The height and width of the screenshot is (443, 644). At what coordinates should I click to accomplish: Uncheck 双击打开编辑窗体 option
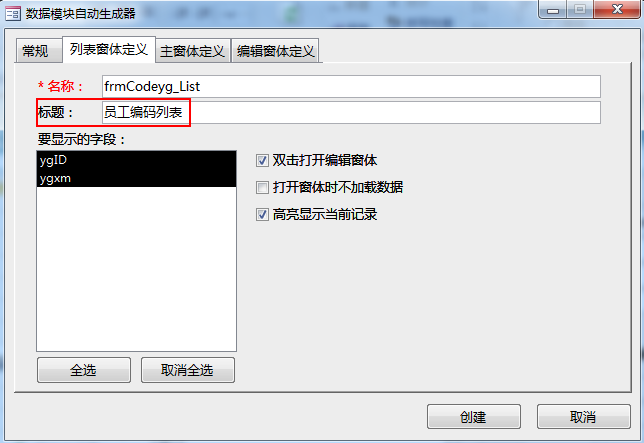pyautogui.click(x=262, y=161)
